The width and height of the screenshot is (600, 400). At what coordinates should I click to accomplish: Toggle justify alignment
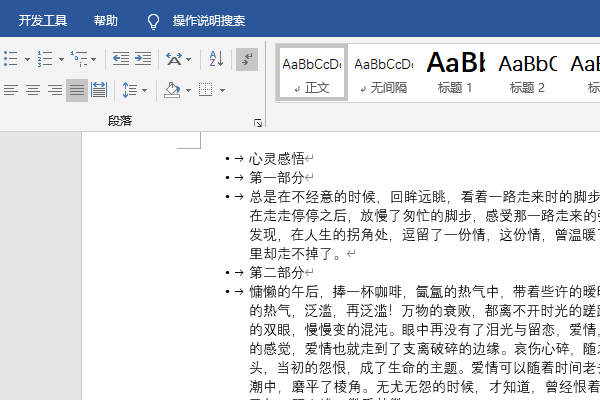tap(77, 90)
